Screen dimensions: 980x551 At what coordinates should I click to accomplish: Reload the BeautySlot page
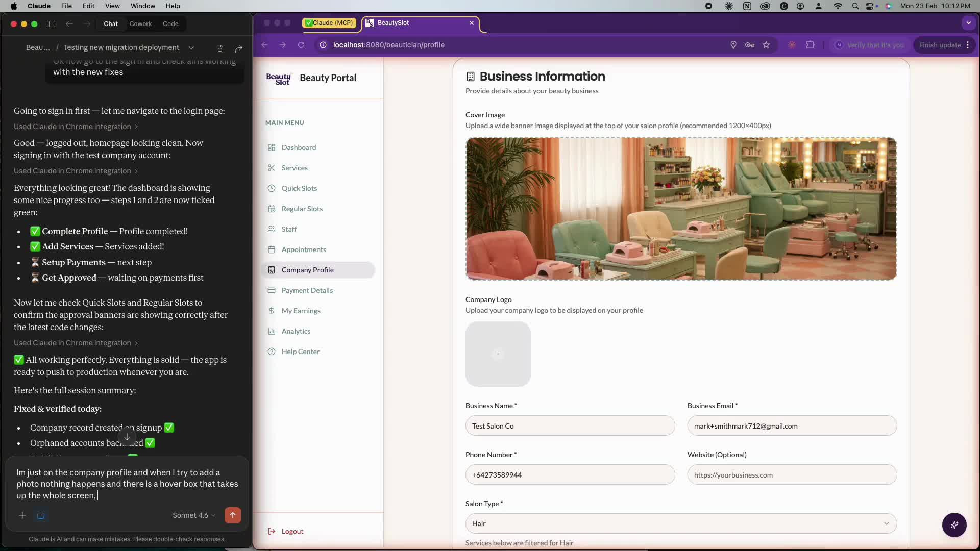[301, 45]
